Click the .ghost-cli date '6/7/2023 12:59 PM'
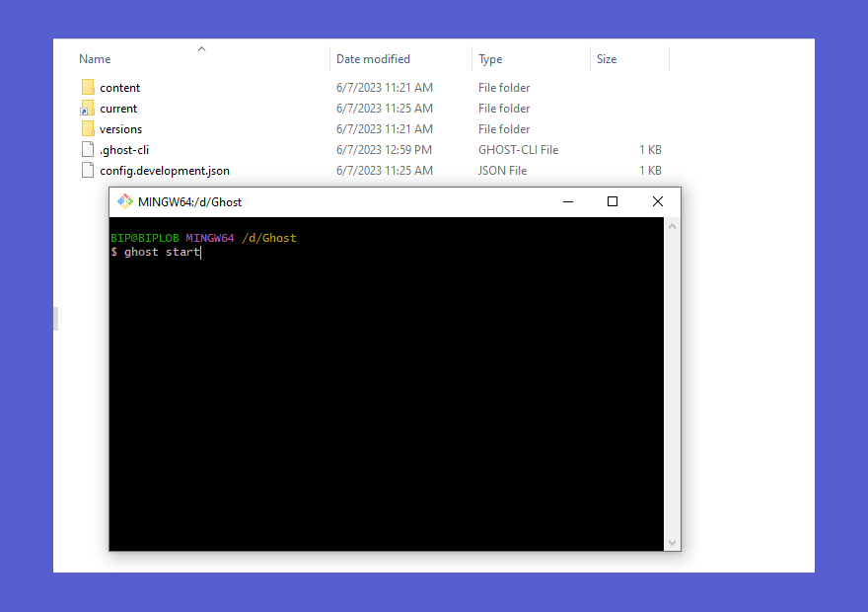The width and height of the screenshot is (868, 612). click(x=384, y=150)
